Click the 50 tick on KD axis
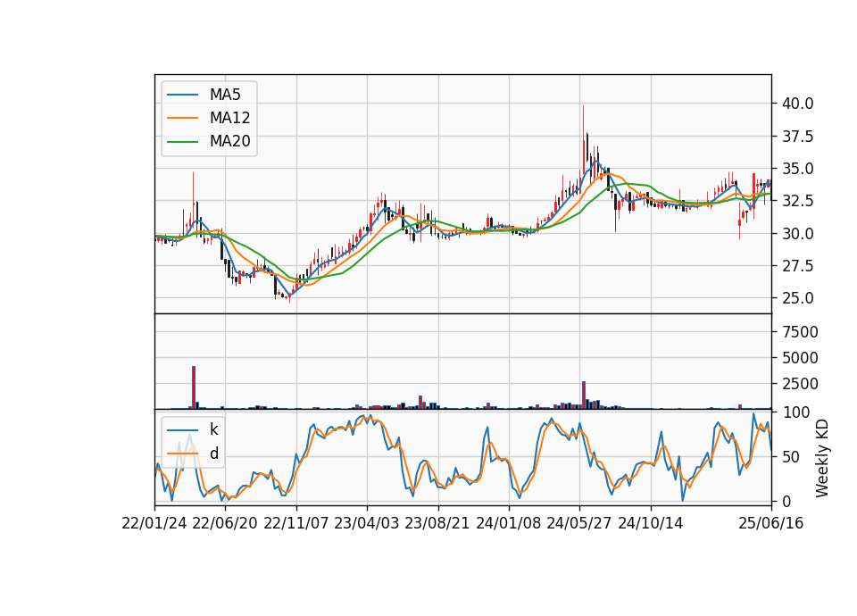Image resolution: width=857 pixels, height=616 pixels. (x=791, y=456)
